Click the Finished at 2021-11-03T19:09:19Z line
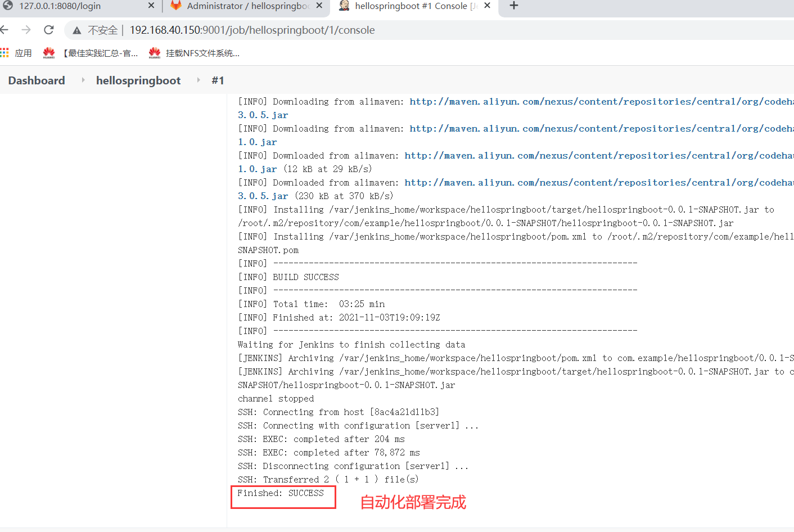Image resolution: width=794 pixels, height=532 pixels. point(339,318)
